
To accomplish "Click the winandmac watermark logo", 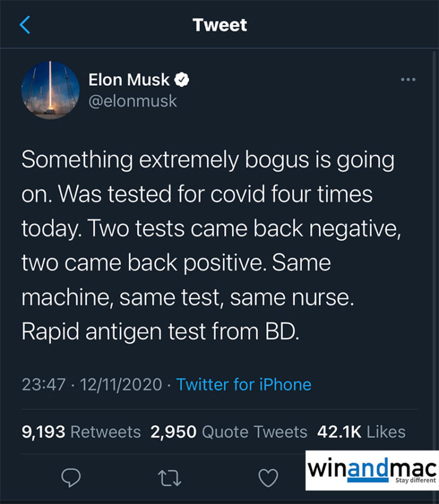I will pos(372,467).
